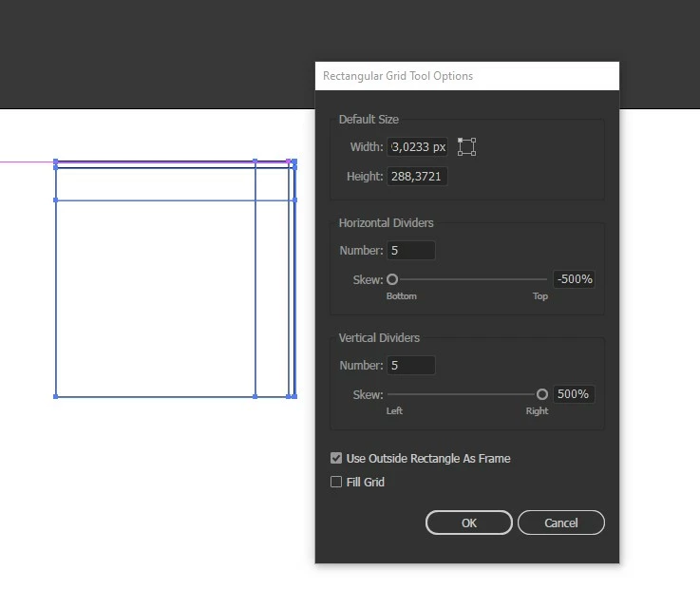Image resolution: width=700 pixels, height=608 pixels.
Task: Click the Rectangular Grid Tool Options title bar
Action: (467, 76)
